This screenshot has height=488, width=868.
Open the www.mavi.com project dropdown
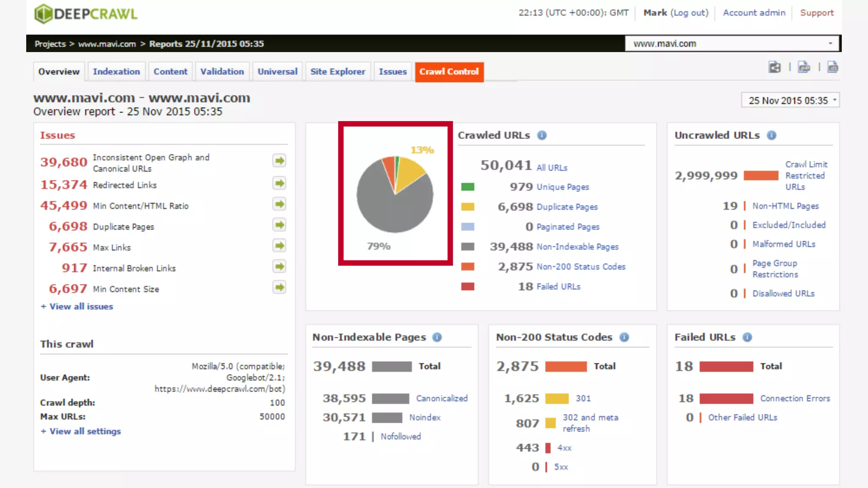[x=732, y=44]
